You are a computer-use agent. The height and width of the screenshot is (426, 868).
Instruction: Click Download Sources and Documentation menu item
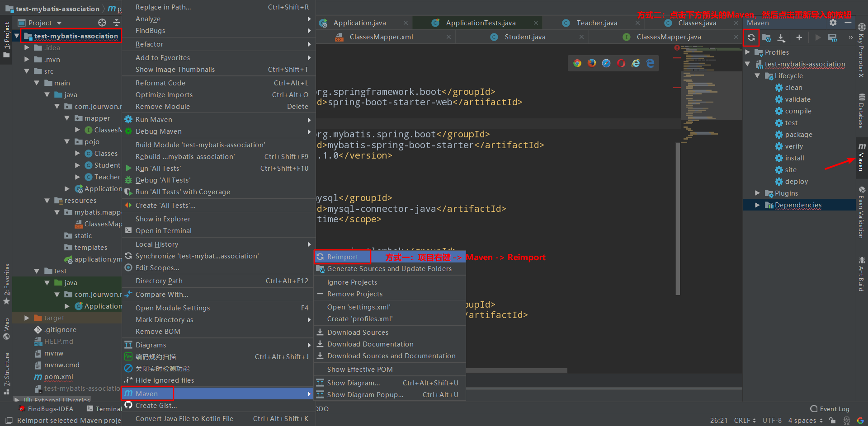point(390,356)
